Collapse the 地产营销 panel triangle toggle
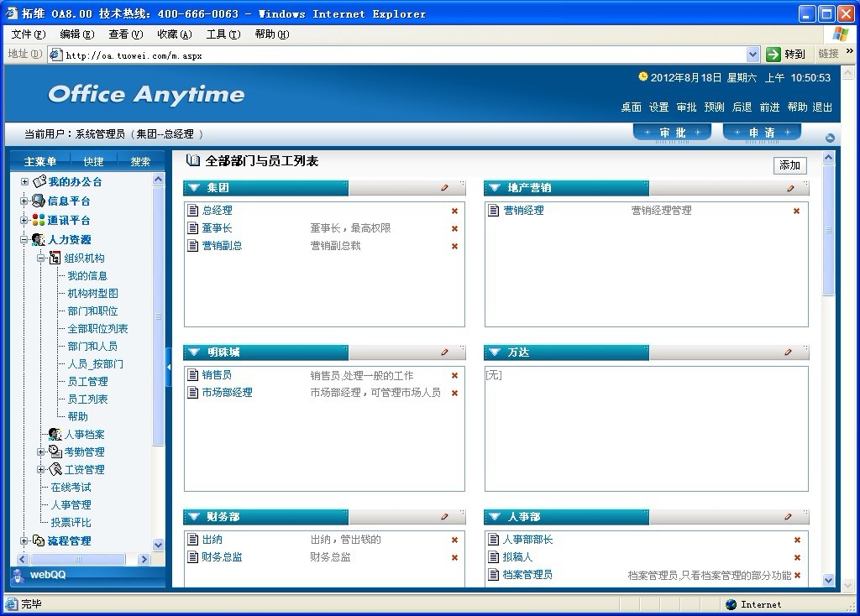The height and width of the screenshot is (616, 860). pyautogui.click(x=495, y=188)
